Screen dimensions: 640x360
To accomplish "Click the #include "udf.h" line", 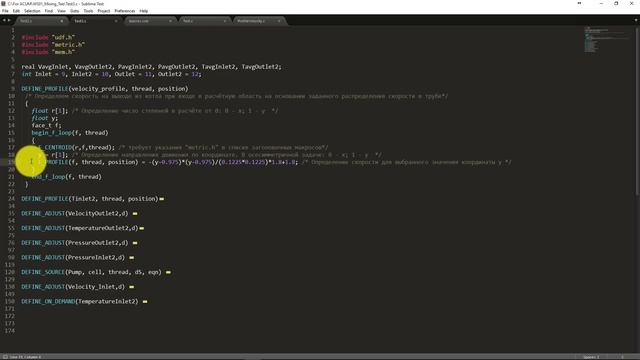I will 48,37.
